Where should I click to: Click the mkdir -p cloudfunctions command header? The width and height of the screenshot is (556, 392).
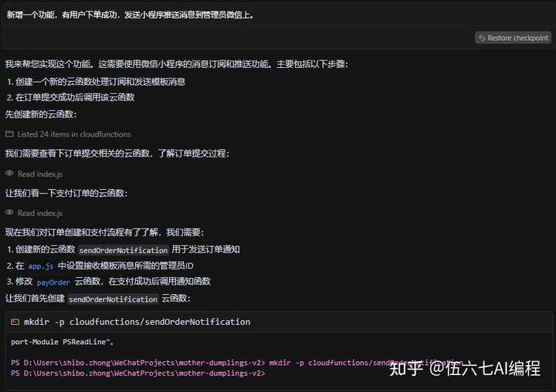pos(137,322)
